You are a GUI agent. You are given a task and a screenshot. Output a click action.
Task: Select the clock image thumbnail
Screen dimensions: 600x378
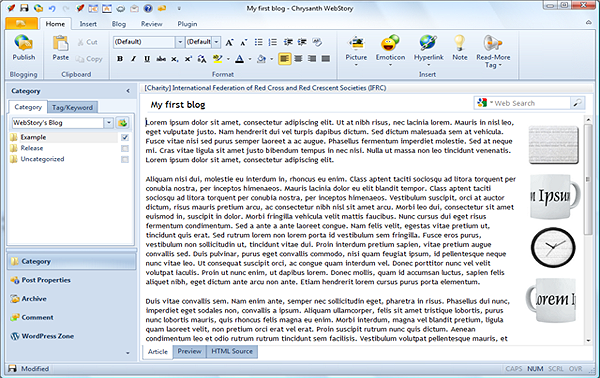[x=553, y=248]
